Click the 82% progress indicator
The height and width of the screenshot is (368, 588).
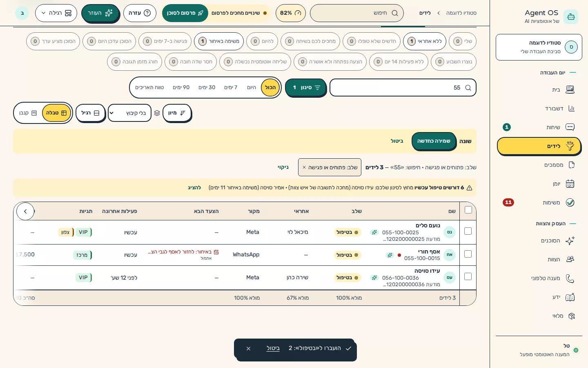[x=290, y=13]
